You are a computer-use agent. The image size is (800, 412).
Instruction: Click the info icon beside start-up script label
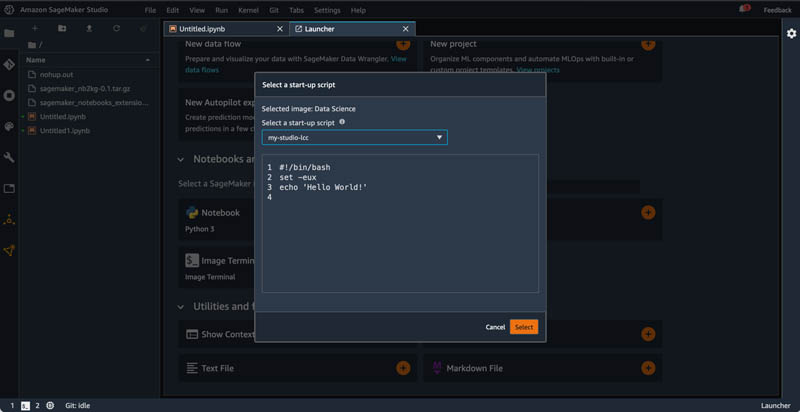(342, 122)
